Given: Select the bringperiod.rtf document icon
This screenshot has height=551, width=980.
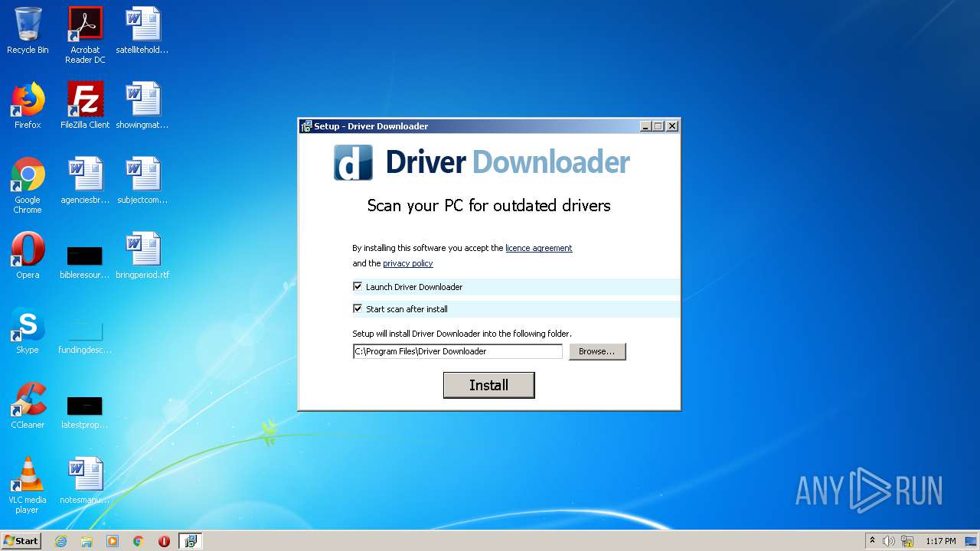Looking at the screenshot, I should click(142, 256).
